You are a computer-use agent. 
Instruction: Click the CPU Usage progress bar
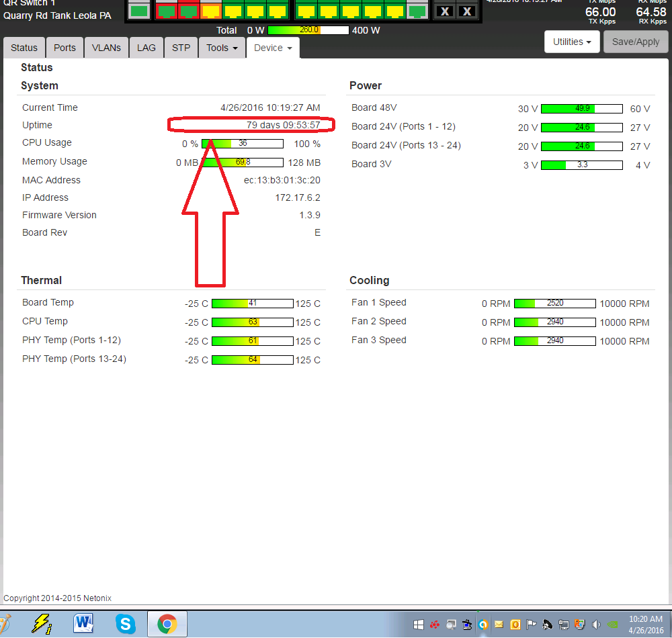243,143
